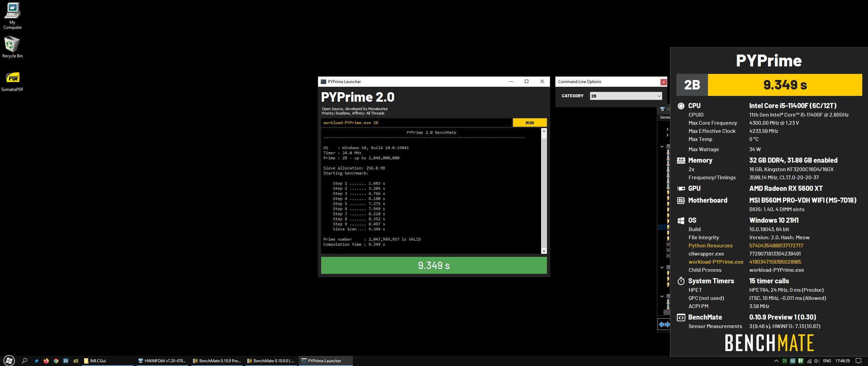Open the 17:46:29 tray clock
This screenshot has height=366, width=868.
(843, 361)
